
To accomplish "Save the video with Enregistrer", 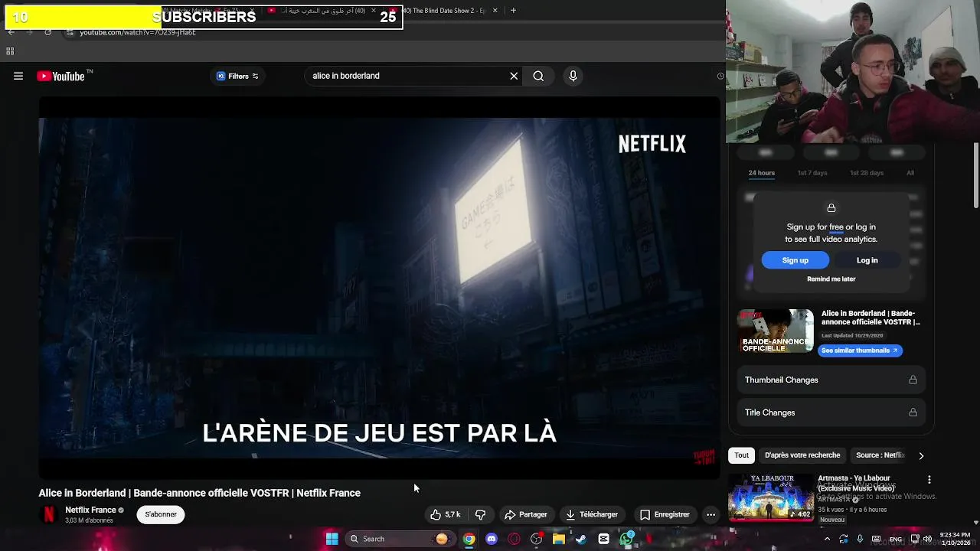I will click(665, 514).
